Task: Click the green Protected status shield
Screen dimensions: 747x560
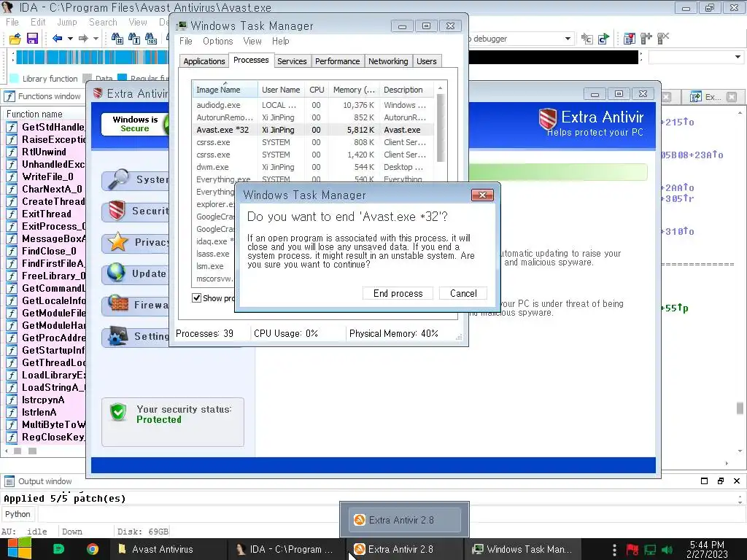Action: [118, 413]
